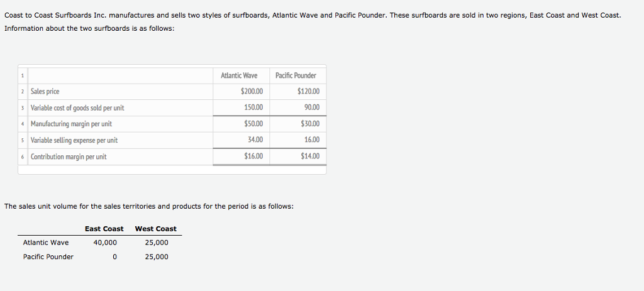Image resolution: width=644 pixels, height=291 pixels.
Task: Click the Variable selling expense per unit label
Action: click(74, 140)
